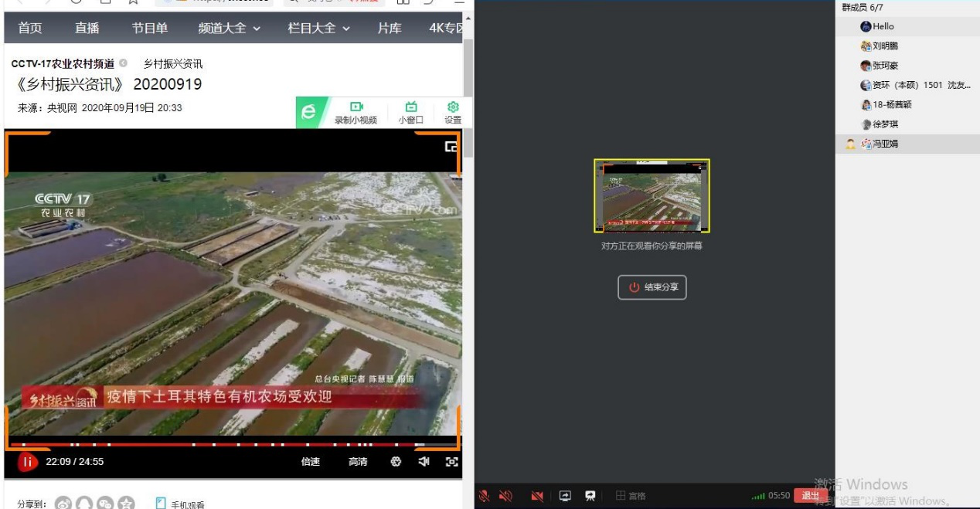
Task: Pause the video with the red play button
Action: click(x=28, y=462)
